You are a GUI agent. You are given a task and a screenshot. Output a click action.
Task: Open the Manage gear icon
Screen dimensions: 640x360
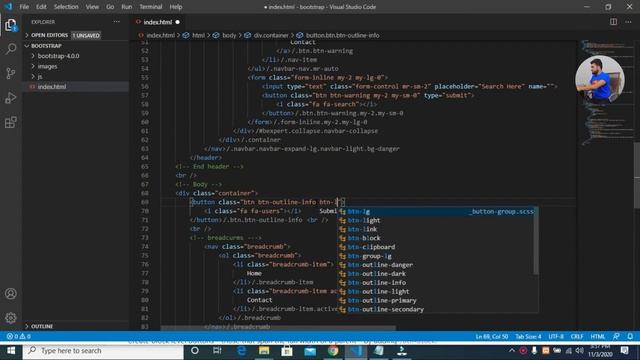[11, 318]
